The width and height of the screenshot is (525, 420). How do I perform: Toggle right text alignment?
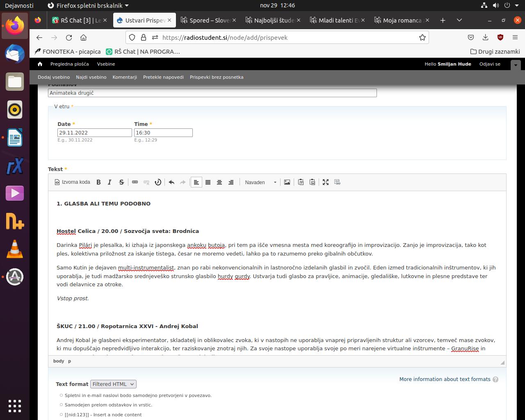(x=231, y=182)
